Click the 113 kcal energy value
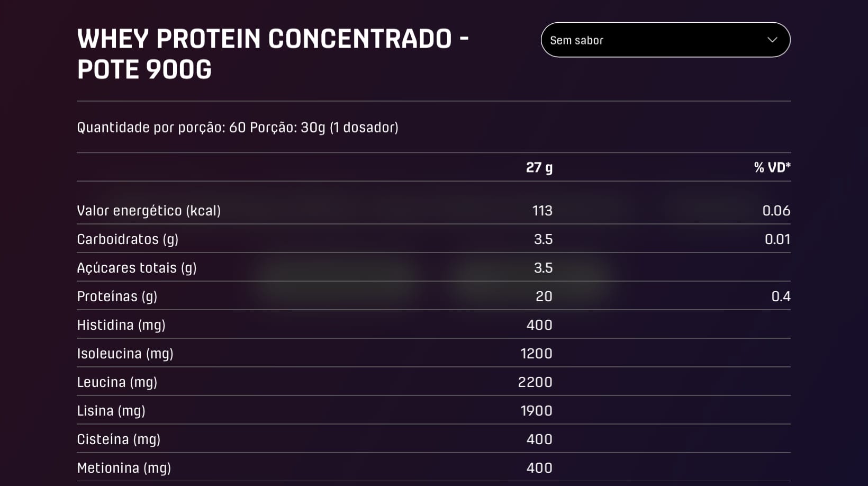 point(542,211)
